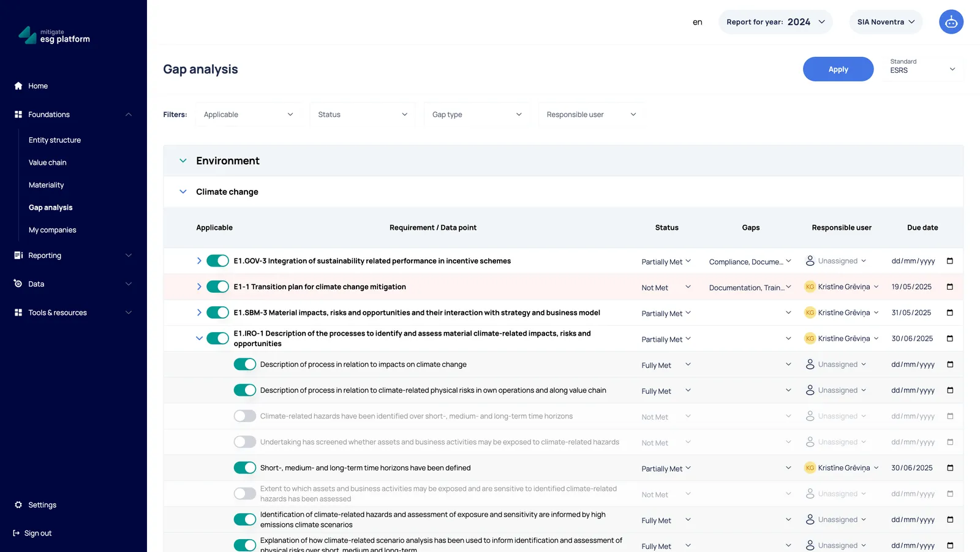
Task: Open Status dropdown for E1-1 Not Met
Action: pyautogui.click(x=666, y=287)
